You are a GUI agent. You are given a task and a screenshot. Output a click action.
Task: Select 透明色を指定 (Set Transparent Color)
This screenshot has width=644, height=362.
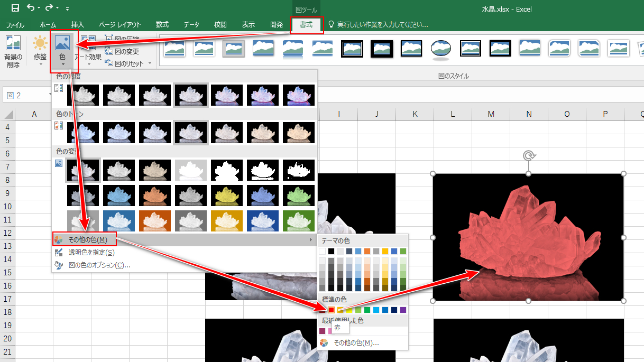(91, 253)
